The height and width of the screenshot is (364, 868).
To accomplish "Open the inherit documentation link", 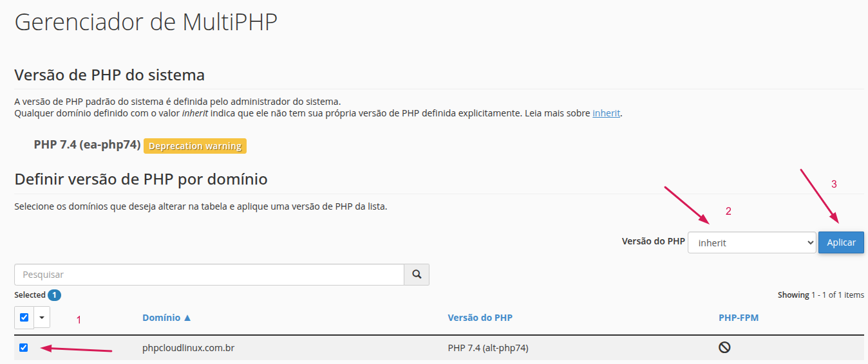I will point(606,113).
